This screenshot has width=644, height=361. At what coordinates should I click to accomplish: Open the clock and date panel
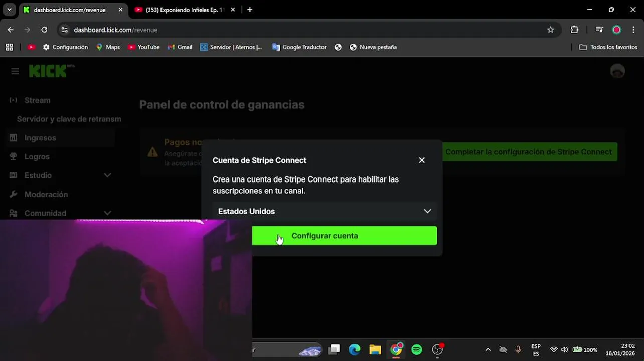(620, 350)
